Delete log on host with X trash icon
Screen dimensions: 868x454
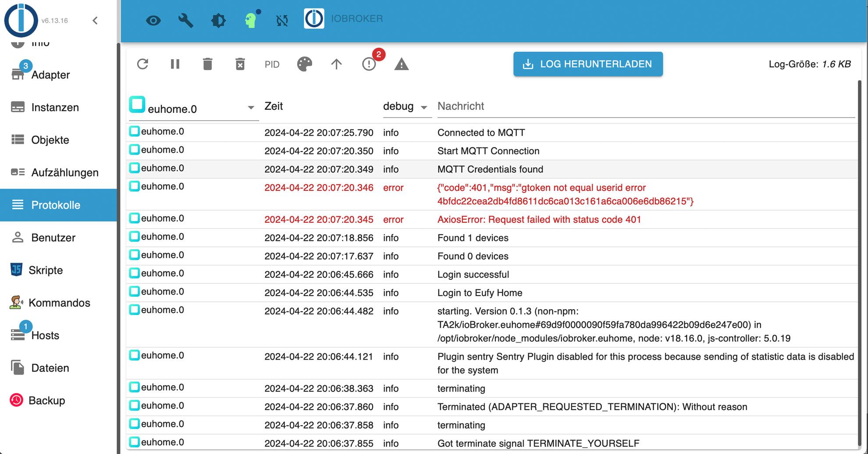point(240,64)
